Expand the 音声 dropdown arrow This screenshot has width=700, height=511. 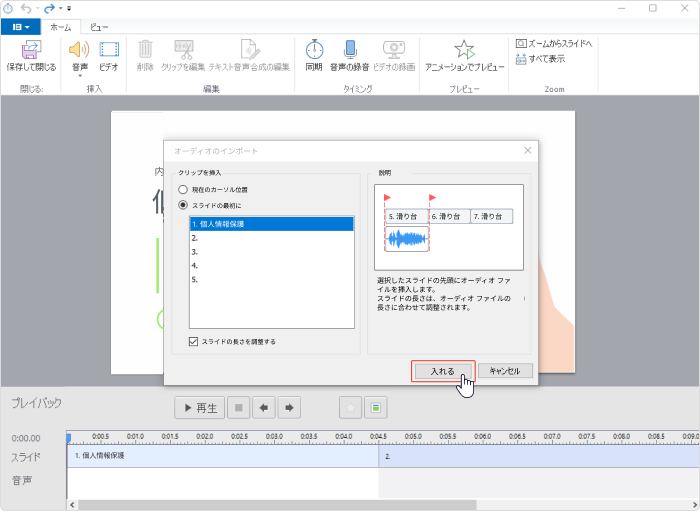point(79,76)
